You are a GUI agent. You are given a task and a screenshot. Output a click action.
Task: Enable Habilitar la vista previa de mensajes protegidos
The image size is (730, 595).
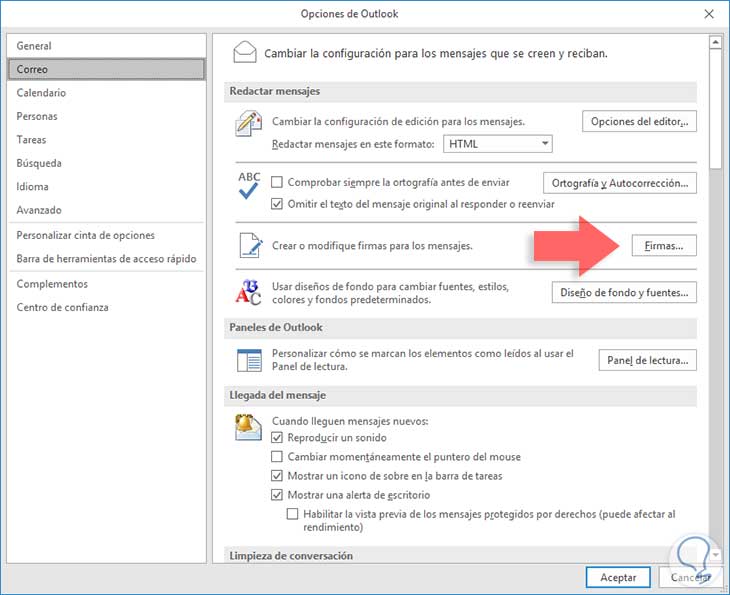coord(292,514)
